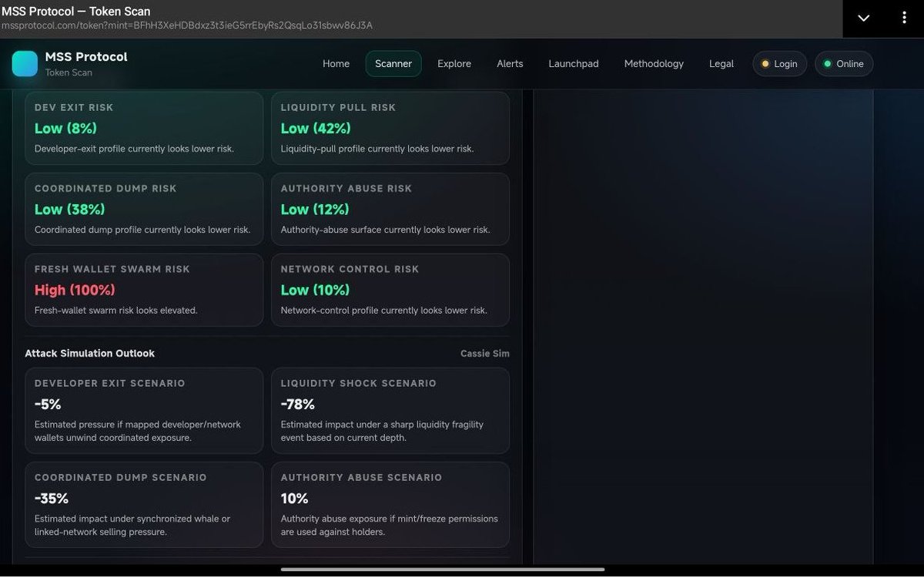Viewport: 924px width, 578px height.
Task: Click the Login button
Action: pyautogui.click(x=779, y=64)
